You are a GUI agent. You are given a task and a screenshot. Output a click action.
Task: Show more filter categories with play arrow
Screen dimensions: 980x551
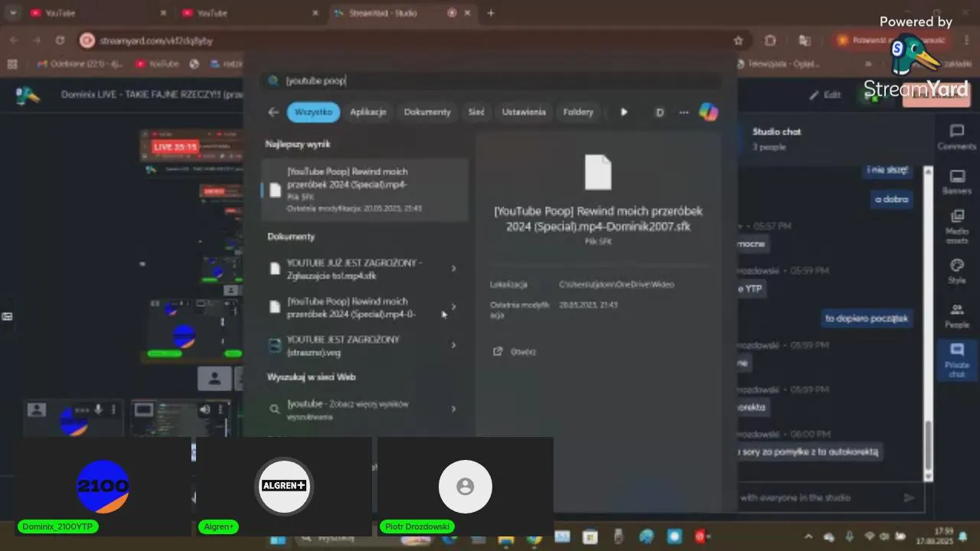pos(624,112)
